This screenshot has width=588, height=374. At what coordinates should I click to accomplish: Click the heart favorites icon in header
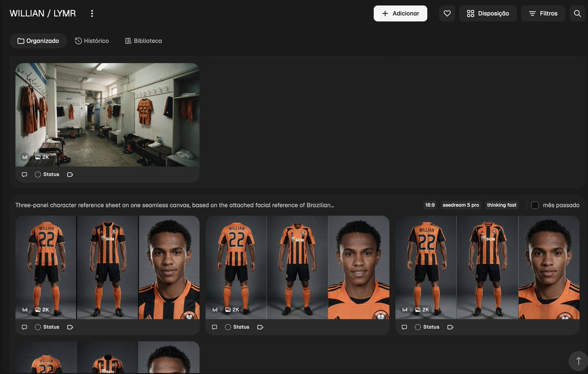coord(447,14)
